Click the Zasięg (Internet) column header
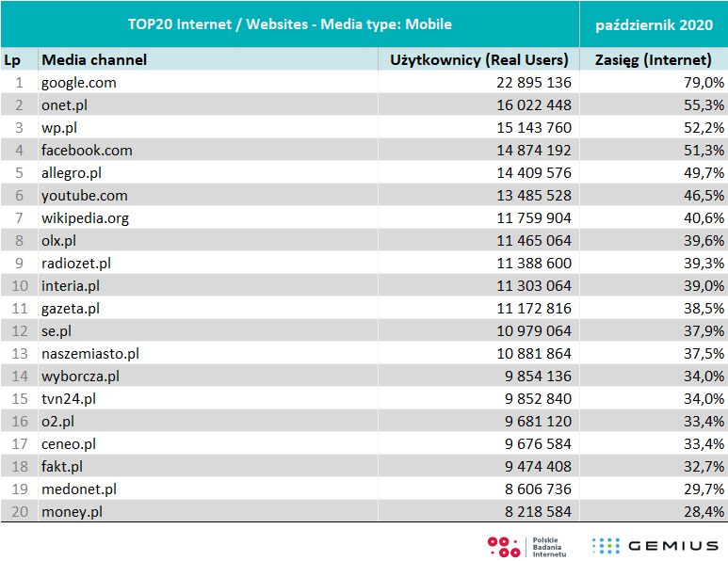728x561 pixels. point(653,60)
